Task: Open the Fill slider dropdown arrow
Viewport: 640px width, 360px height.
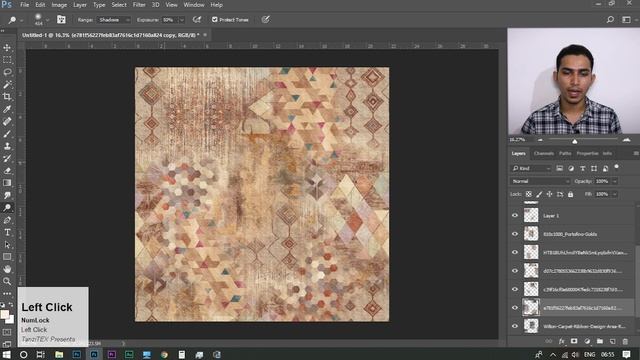Action: (615, 194)
